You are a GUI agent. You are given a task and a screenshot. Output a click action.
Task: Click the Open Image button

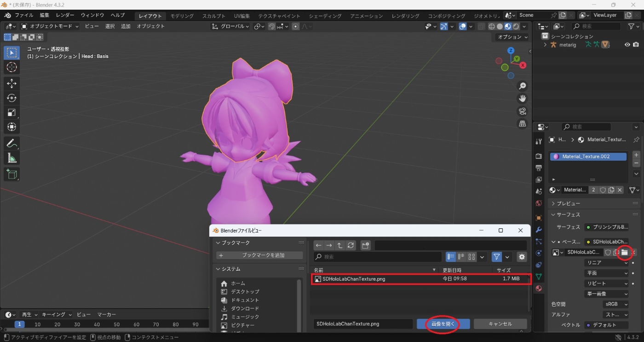(x=443, y=324)
